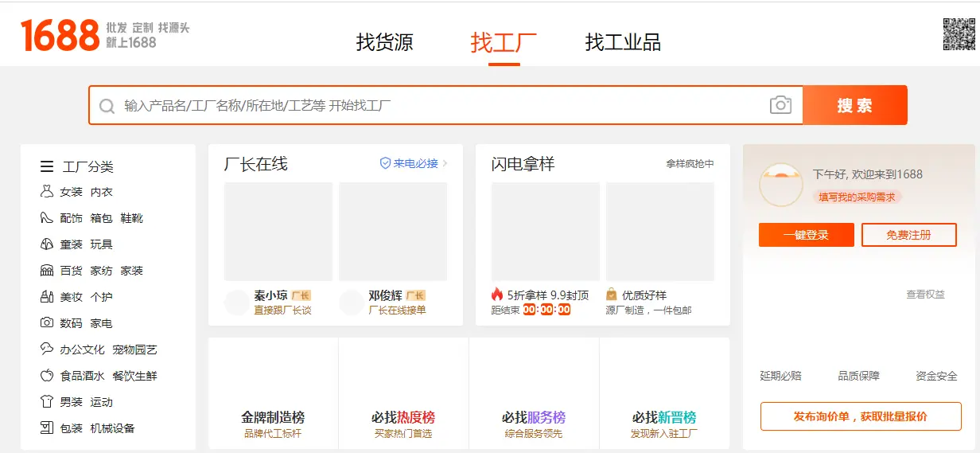Click the magnifier icon in search bar

(107, 106)
